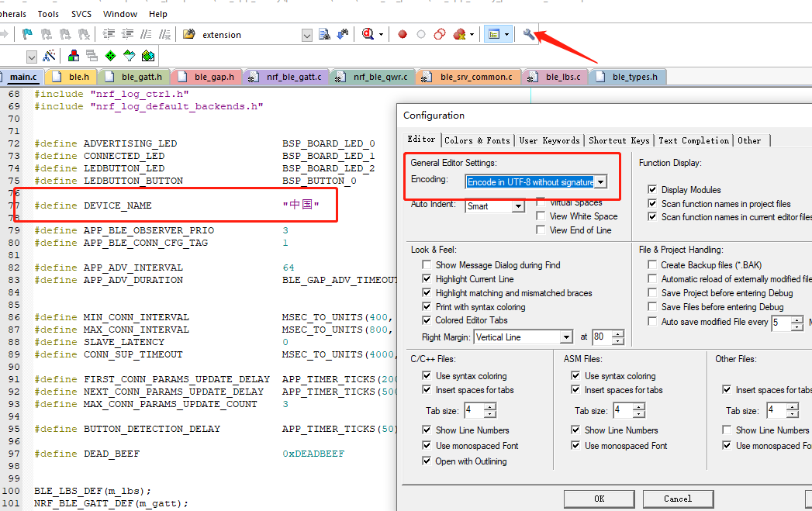The image size is (812, 511).
Task: Switch to Text Completion tab
Action: pyautogui.click(x=694, y=140)
